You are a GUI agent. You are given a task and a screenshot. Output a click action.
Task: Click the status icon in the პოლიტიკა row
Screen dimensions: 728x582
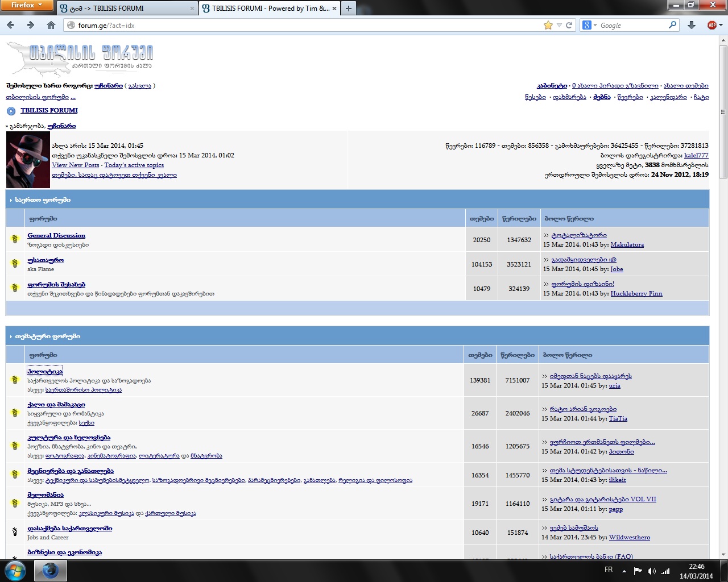(15, 380)
